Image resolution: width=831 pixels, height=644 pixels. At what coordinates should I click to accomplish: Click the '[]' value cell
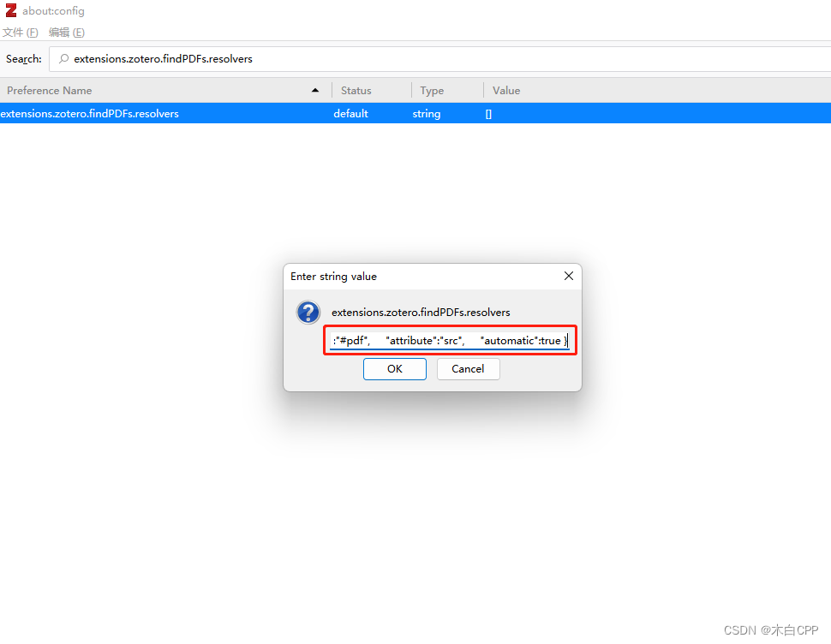click(488, 114)
